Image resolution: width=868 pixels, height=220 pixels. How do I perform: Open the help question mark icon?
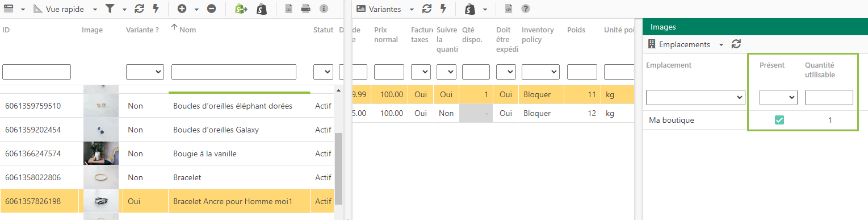(x=526, y=9)
